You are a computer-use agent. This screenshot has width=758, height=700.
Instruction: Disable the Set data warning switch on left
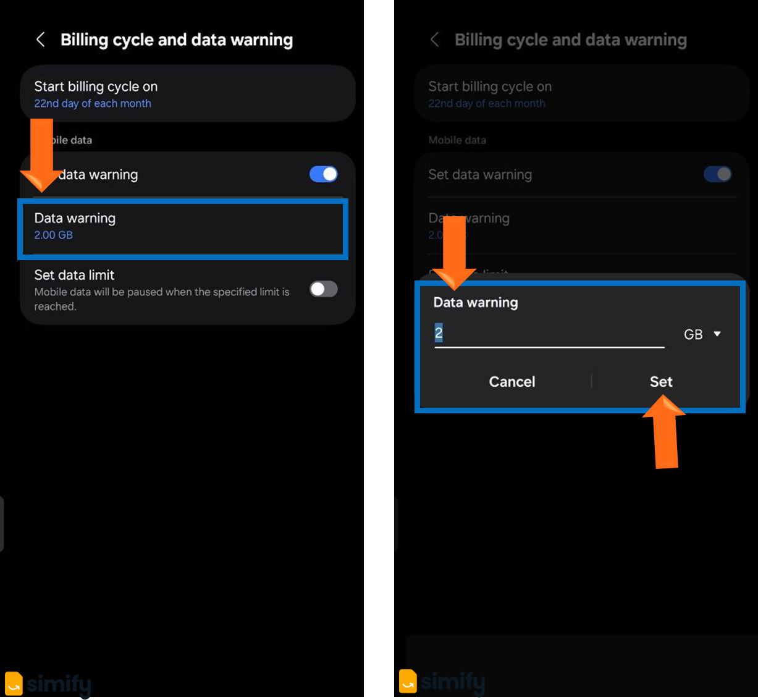click(323, 174)
